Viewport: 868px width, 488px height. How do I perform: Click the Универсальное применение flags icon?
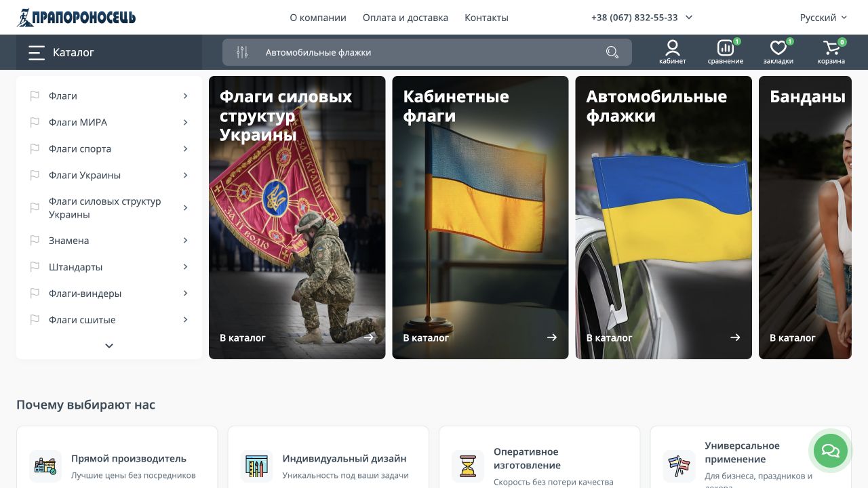pos(679,466)
